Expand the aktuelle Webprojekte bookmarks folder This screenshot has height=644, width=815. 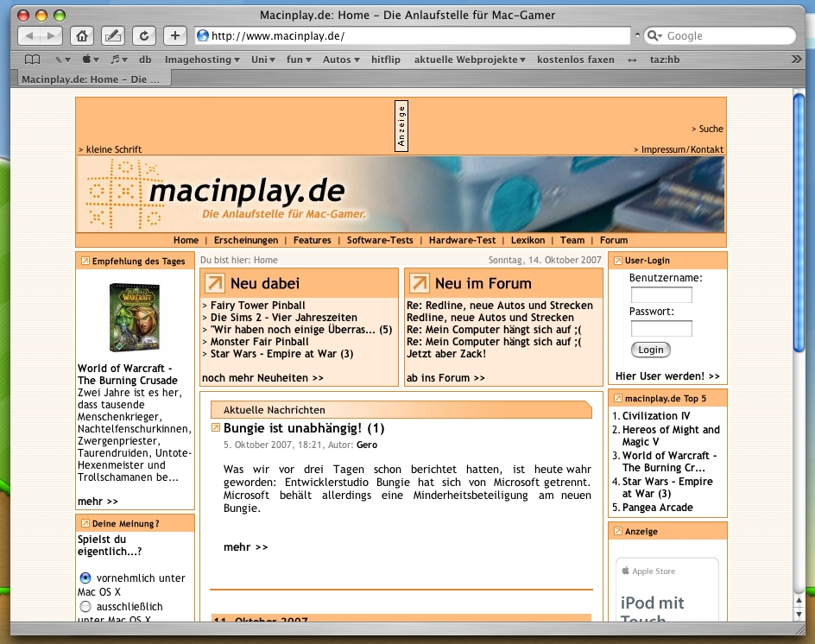point(470,60)
